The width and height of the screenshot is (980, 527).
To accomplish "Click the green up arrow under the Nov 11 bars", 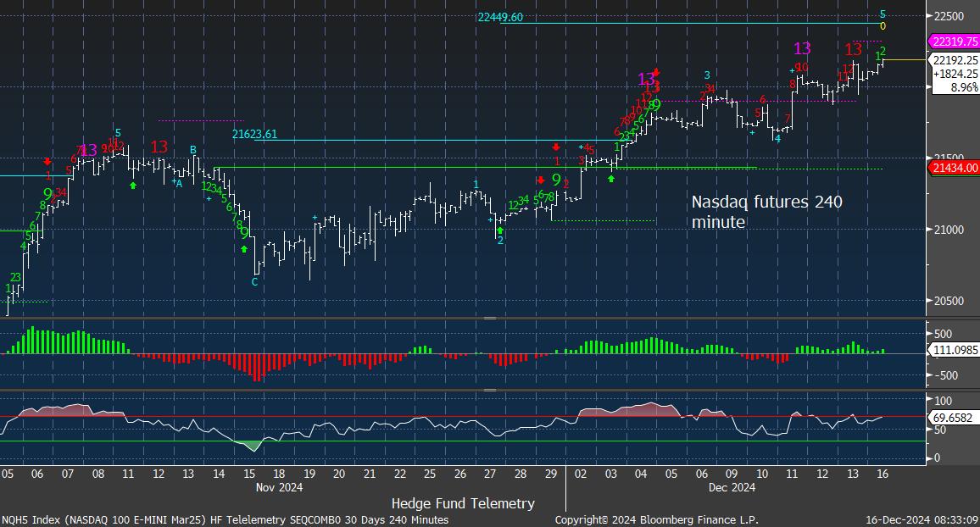I will pos(132,185).
